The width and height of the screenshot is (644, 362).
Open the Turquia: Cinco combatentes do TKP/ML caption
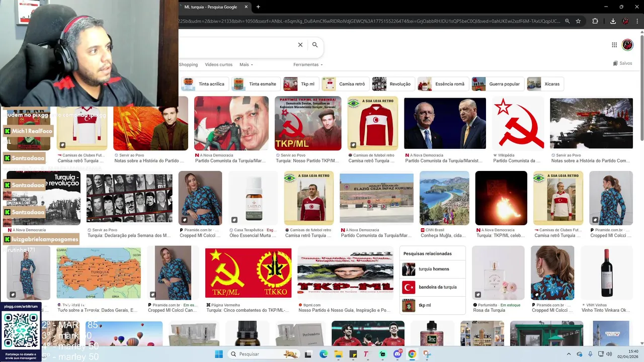[x=248, y=310]
